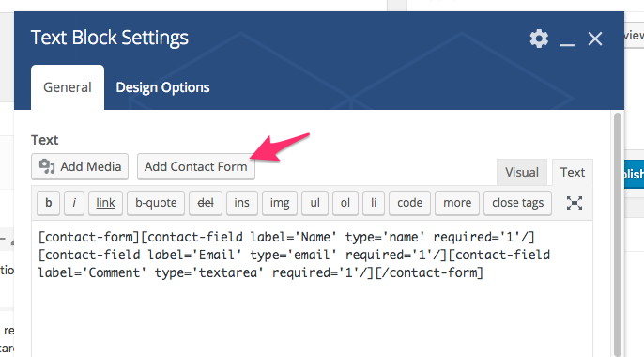
Task: Open the Design Options tab
Action: pos(162,87)
